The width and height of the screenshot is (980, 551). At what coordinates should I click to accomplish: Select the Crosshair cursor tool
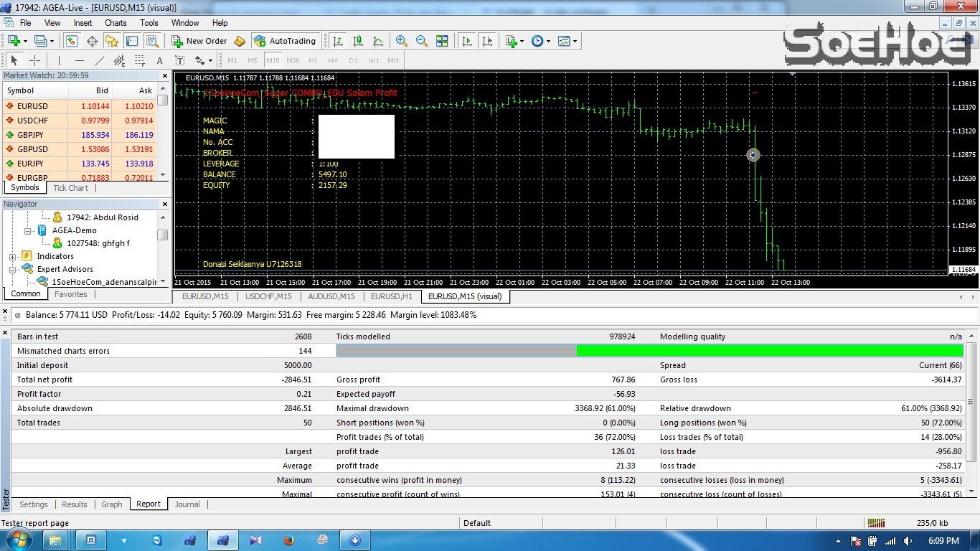[34, 61]
